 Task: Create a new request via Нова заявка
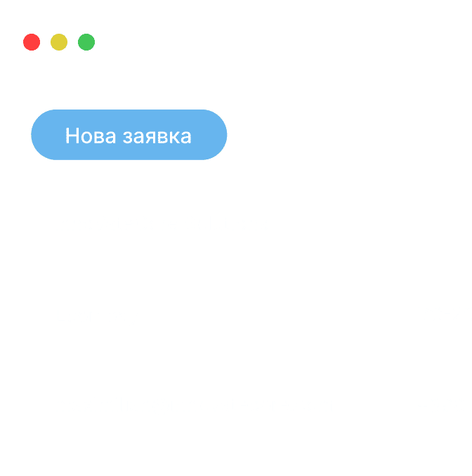[x=129, y=135]
